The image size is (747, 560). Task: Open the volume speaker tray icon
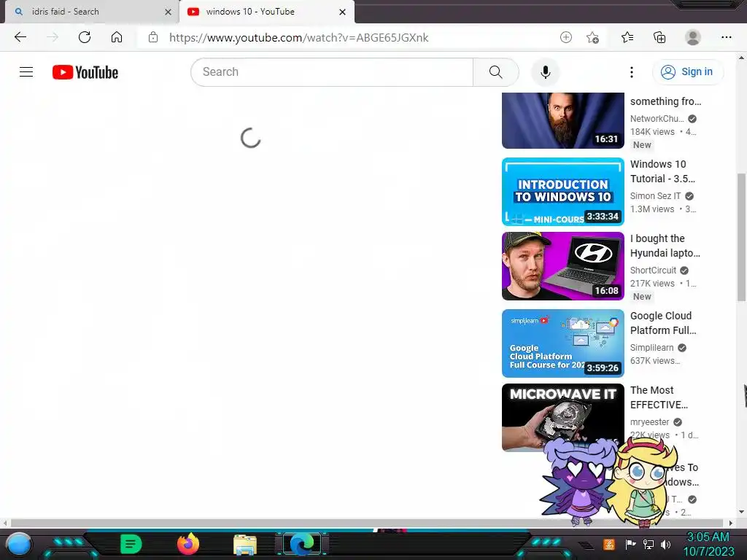pos(665,544)
